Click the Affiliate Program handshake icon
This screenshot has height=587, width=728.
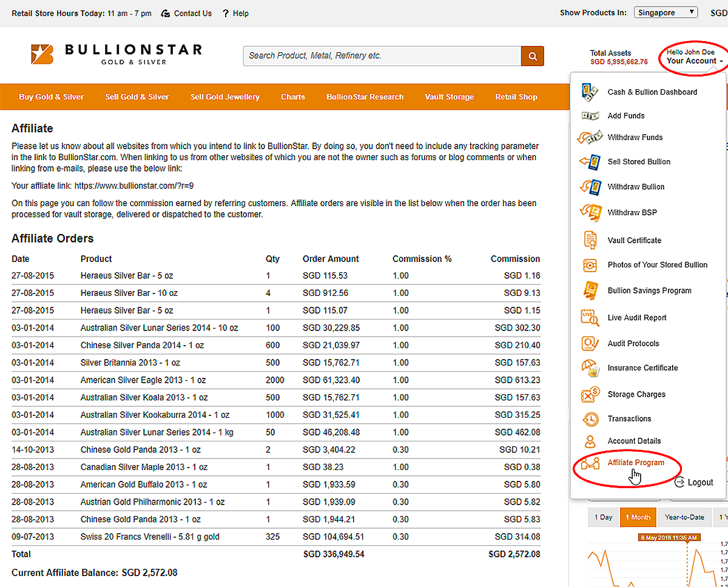click(x=590, y=463)
